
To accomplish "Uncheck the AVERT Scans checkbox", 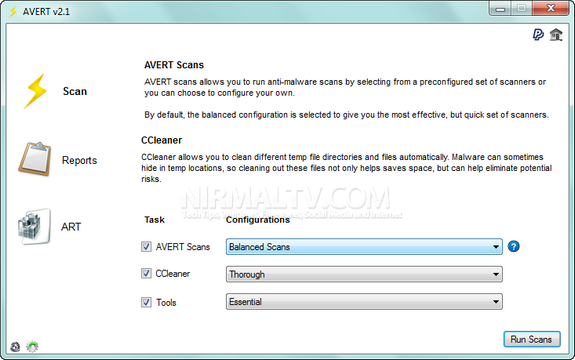I will coord(146,246).
